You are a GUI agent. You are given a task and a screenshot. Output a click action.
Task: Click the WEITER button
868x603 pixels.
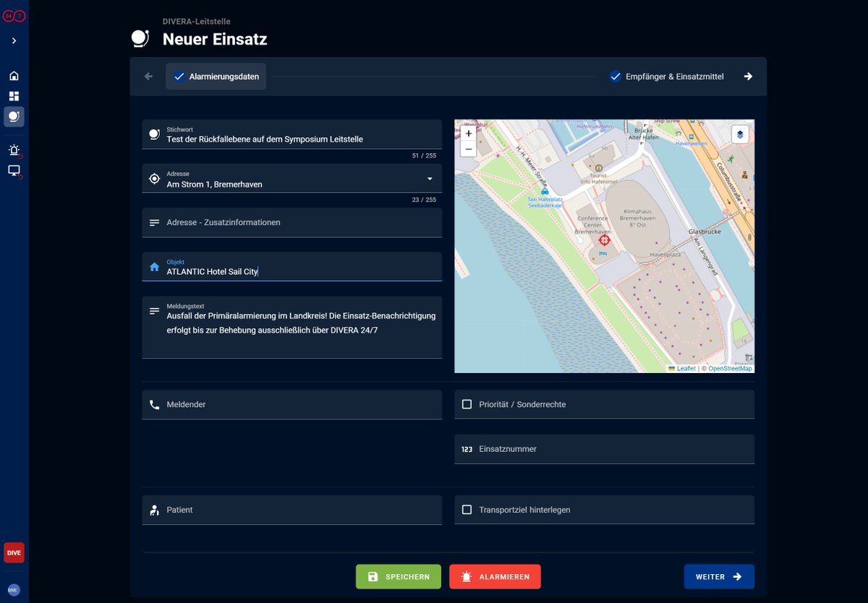click(719, 577)
